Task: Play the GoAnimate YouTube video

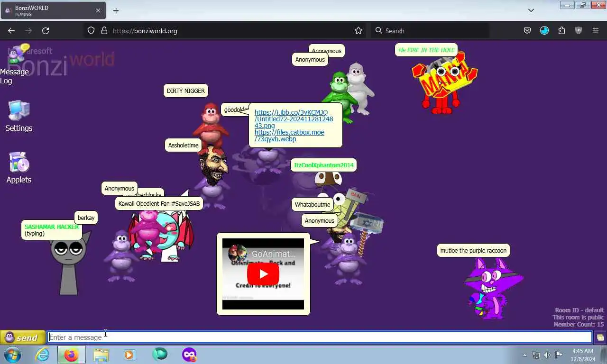Action: click(263, 274)
